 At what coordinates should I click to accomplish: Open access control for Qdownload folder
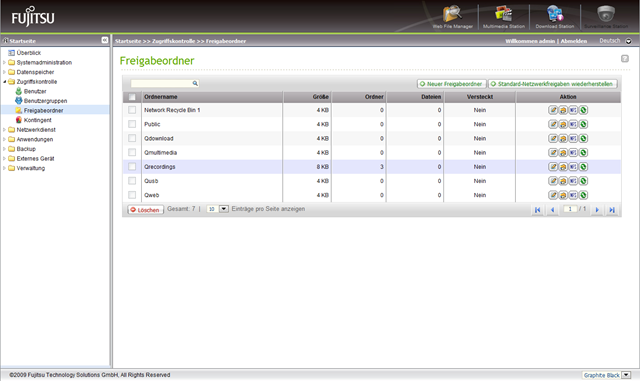tap(563, 138)
